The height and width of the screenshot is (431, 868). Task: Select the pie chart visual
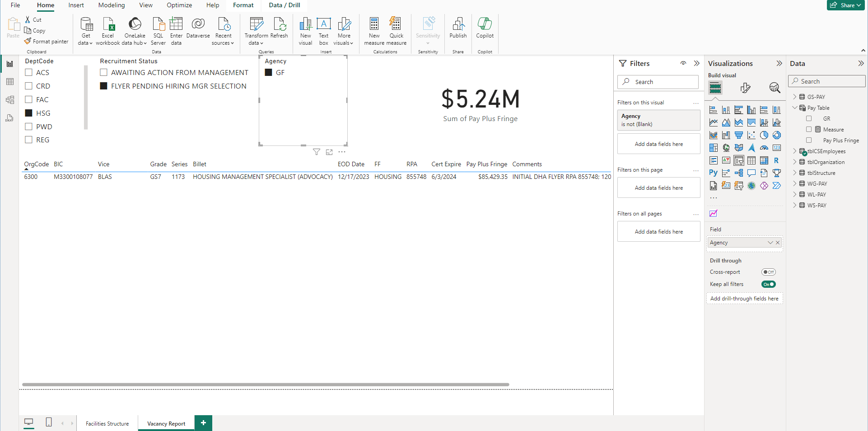click(764, 135)
